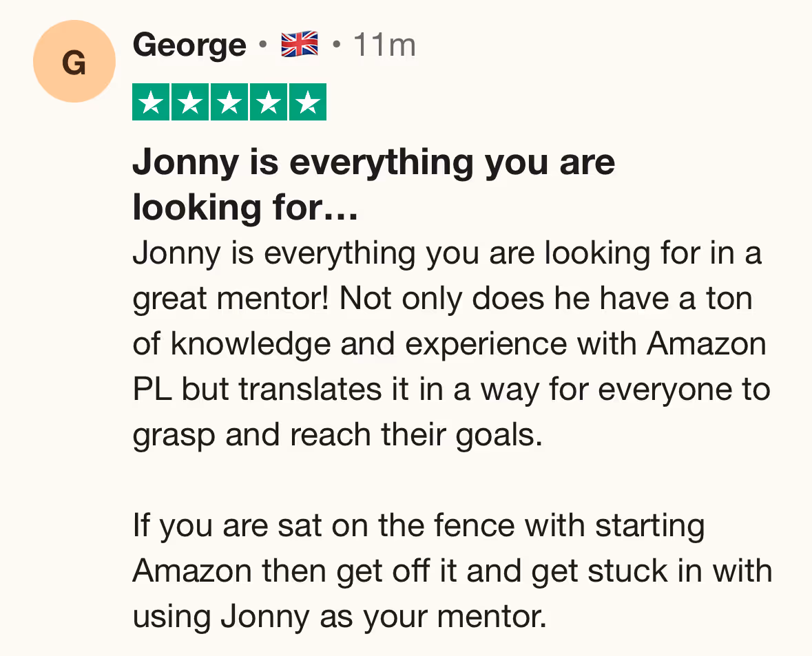Click 'grasp and reach their goals.' line
812x656 pixels.
(x=337, y=436)
